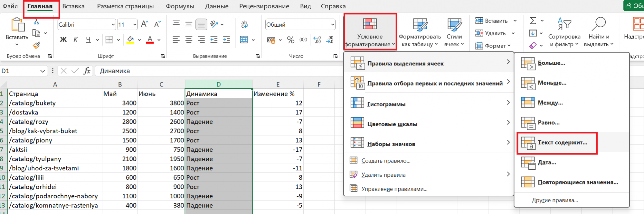Click the Clear eraser icon
The image size is (644, 214).
(x=533, y=46)
